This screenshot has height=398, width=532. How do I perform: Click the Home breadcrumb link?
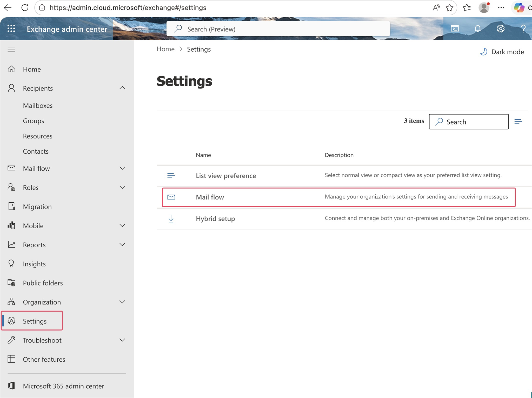point(165,49)
